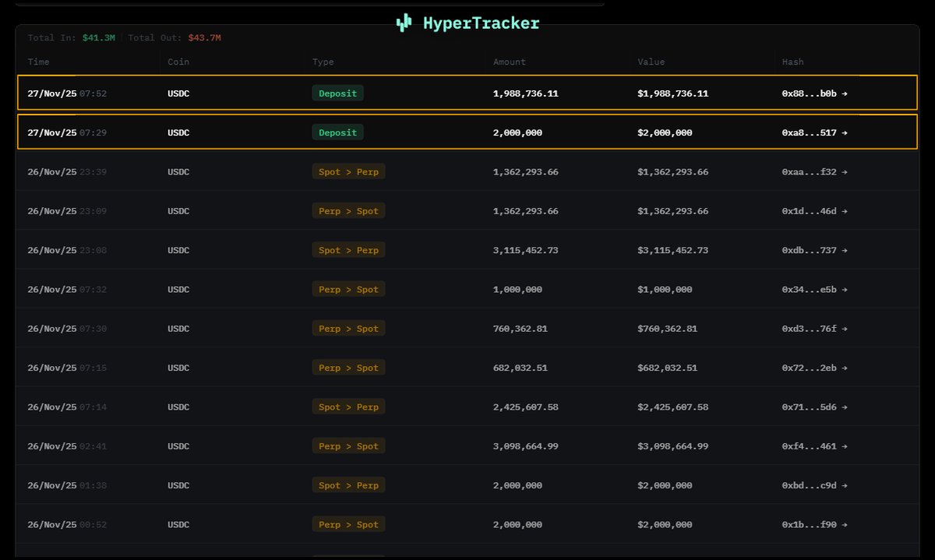The width and height of the screenshot is (935, 560).
Task: Click arrow next to hash 0xdb...737
Action: click(844, 251)
